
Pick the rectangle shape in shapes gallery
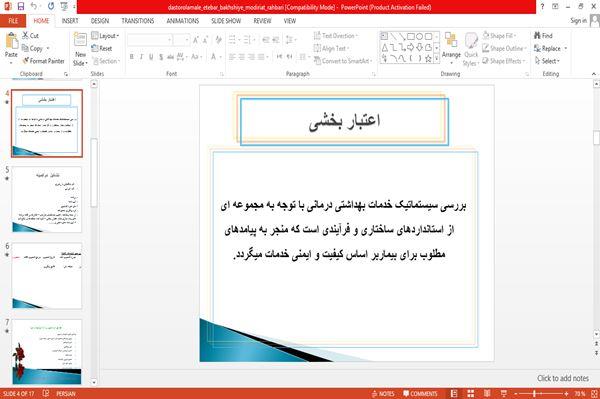pyautogui.click(x=411, y=37)
